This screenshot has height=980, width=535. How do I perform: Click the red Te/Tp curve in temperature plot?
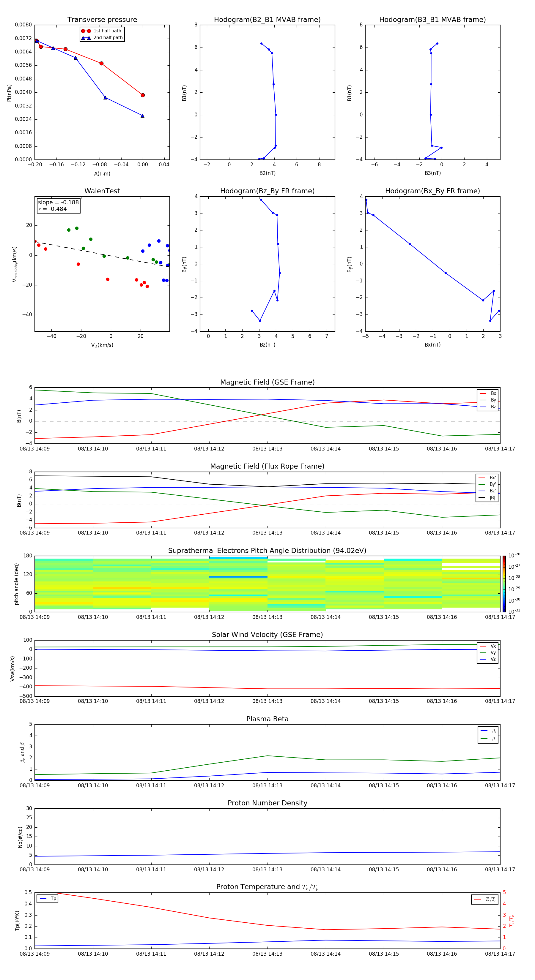pos(267,926)
